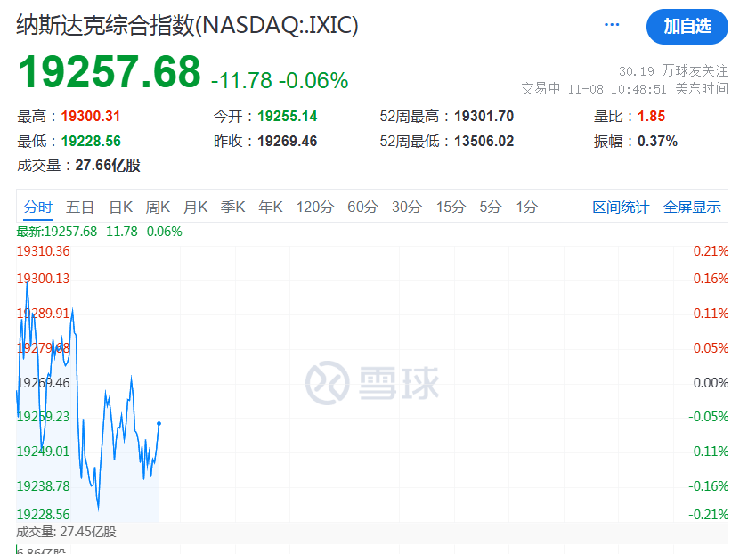Switch to the 分时 intraday chart tab
Image resolution: width=756 pixels, height=554 pixels.
coord(37,206)
